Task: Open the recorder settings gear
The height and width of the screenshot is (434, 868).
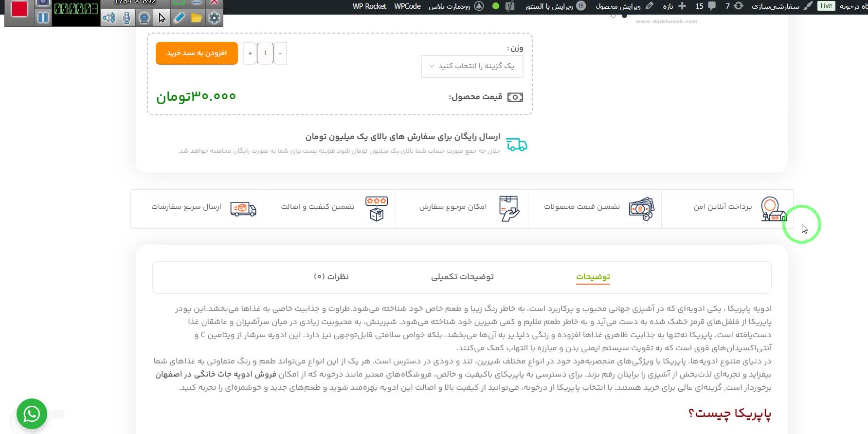Action: coord(214,18)
